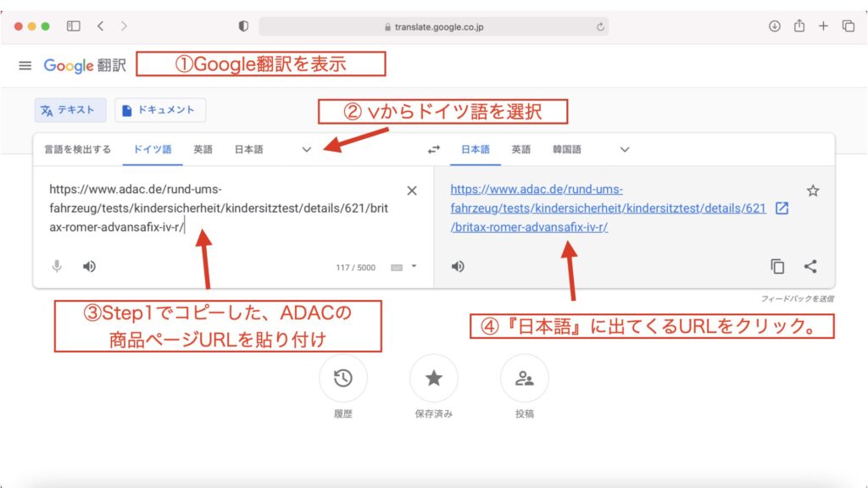This screenshot has width=868, height=488.
Task: Click the 117 / 5000 character counter
Action: click(x=355, y=268)
